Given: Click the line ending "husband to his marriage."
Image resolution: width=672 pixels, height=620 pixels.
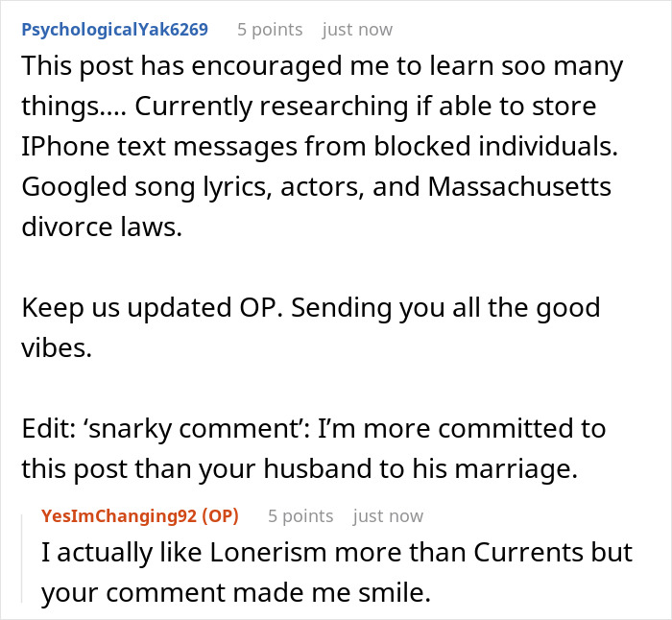Looking at the screenshot, I should (300, 468).
